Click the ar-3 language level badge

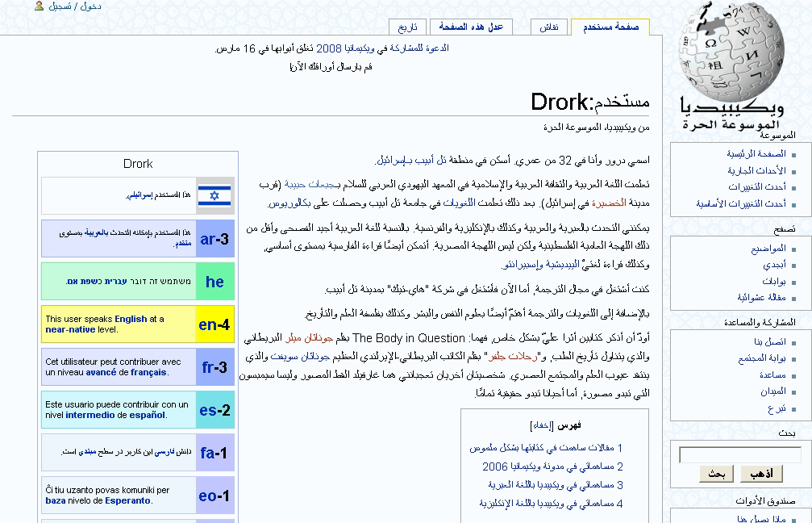(214, 239)
